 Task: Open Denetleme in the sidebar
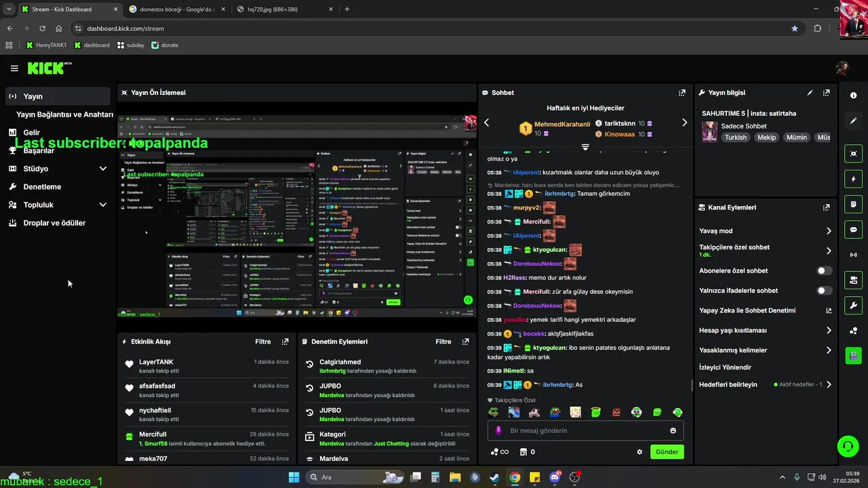(42, 187)
